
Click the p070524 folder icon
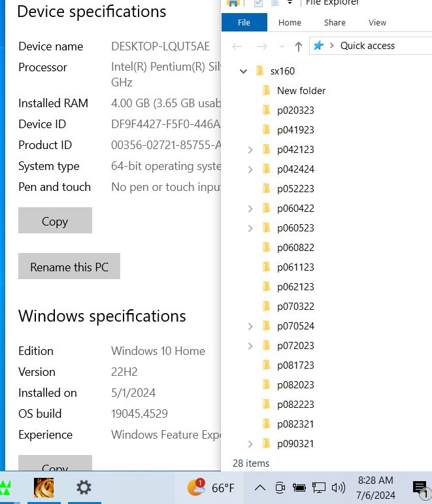click(267, 326)
